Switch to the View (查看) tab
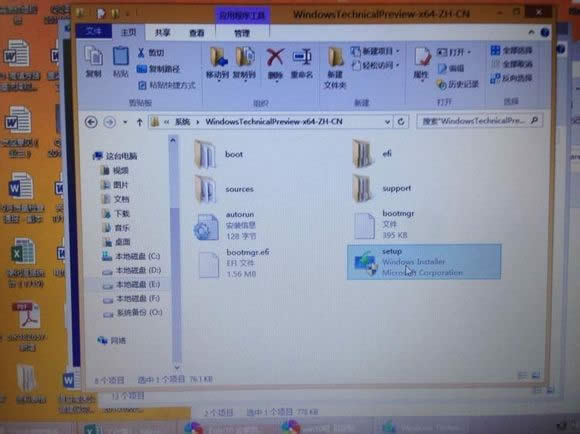 197,33
